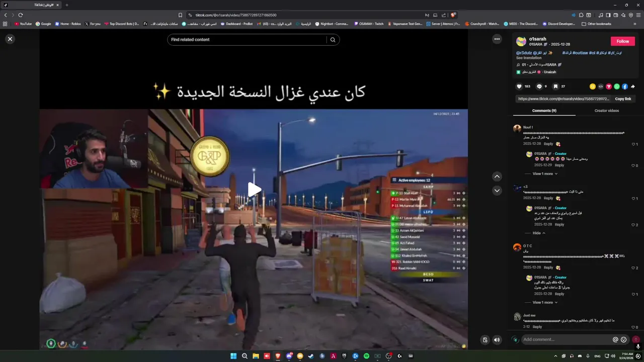Like Nouf's comment with heart
Viewport: 644px width, 362px height.
coord(633,144)
